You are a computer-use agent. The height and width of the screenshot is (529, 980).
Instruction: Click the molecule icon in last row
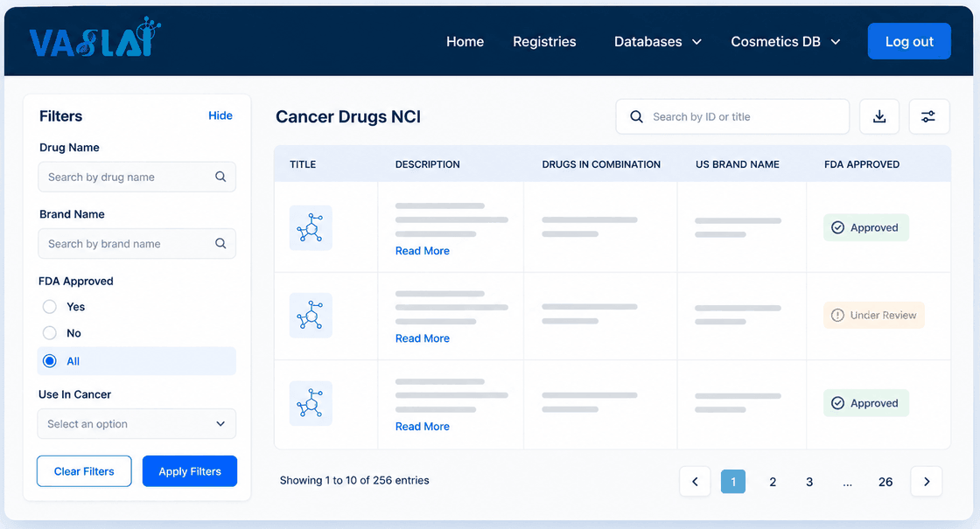[311, 403]
